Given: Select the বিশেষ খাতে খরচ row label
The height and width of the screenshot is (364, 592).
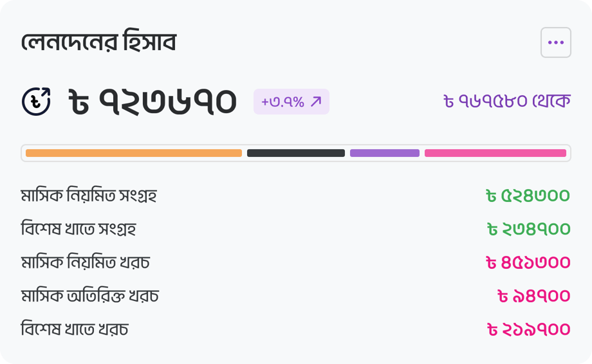Looking at the screenshot, I should [x=75, y=329].
